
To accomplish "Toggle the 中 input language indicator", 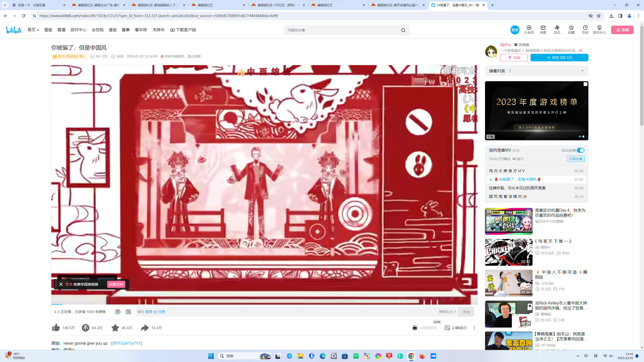I will [586, 356].
